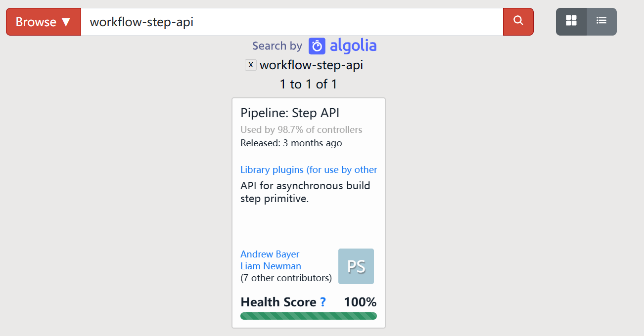Remove the workflow-step-api filter with x
The width and height of the screenshot is (644, 336).
251,65
